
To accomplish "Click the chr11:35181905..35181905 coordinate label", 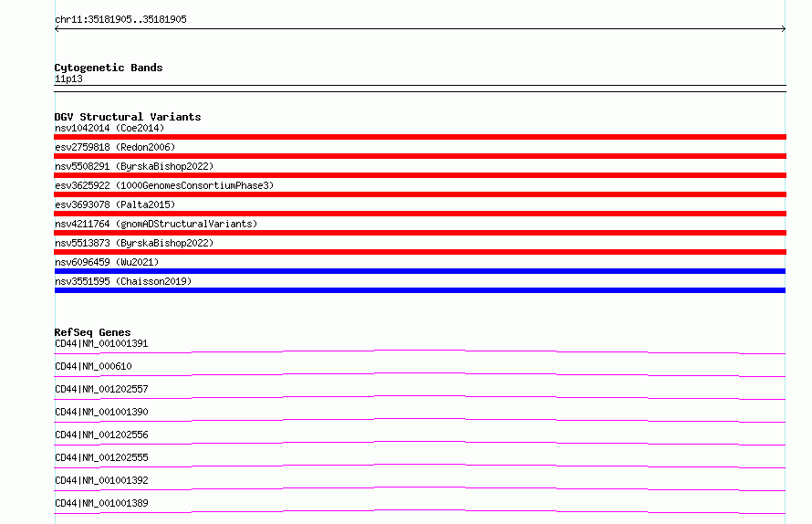I will click(x=120, y=20).
